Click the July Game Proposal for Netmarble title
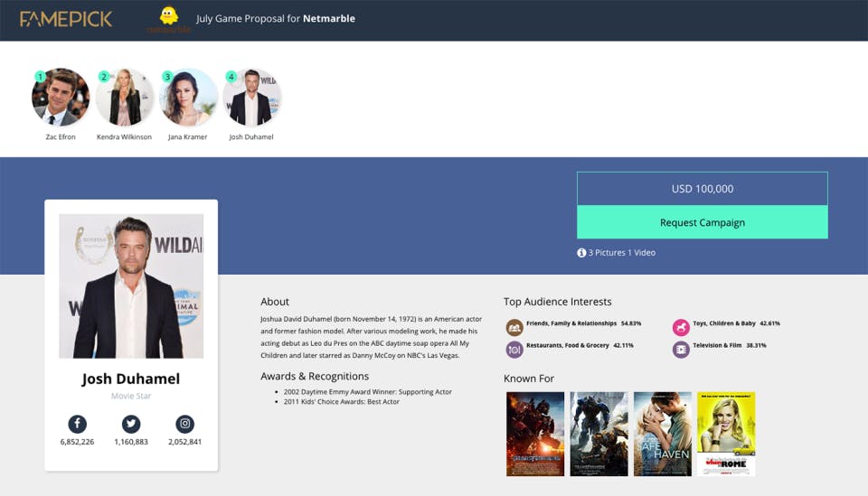 click(276, 18)
